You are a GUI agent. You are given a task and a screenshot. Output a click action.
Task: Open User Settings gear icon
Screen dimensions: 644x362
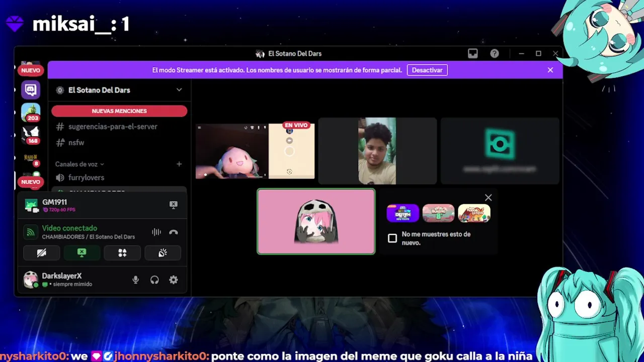(x=174, y=280)
